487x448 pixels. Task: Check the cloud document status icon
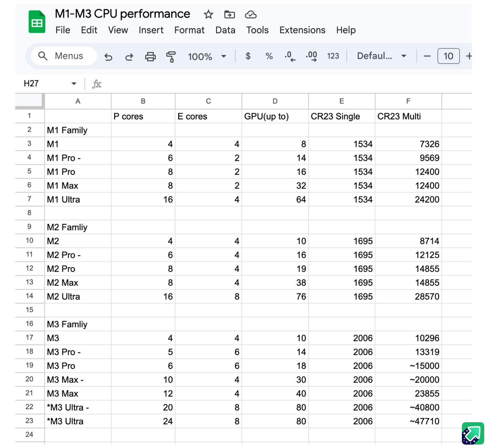[251, 14]
